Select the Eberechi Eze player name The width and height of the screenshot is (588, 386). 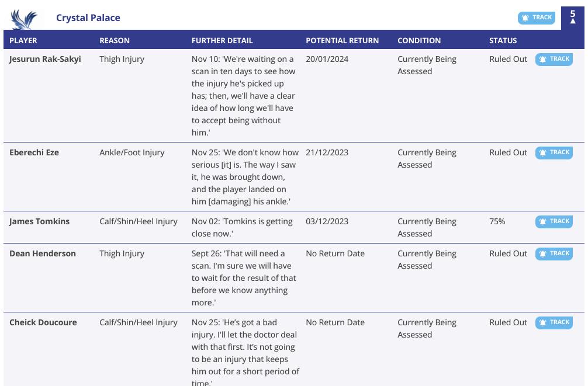click(x=34, y=152)
